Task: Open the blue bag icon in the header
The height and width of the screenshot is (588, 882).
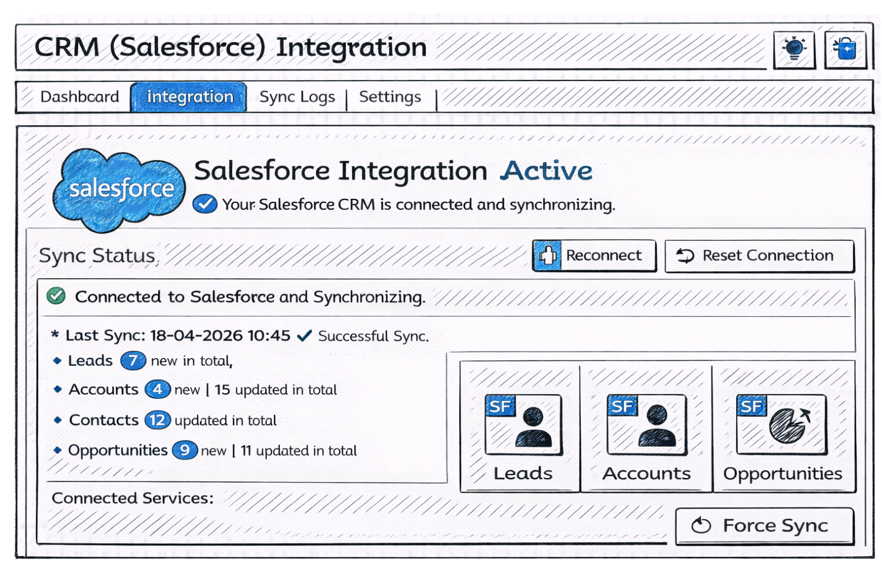Action: click(x=845, y=49)
